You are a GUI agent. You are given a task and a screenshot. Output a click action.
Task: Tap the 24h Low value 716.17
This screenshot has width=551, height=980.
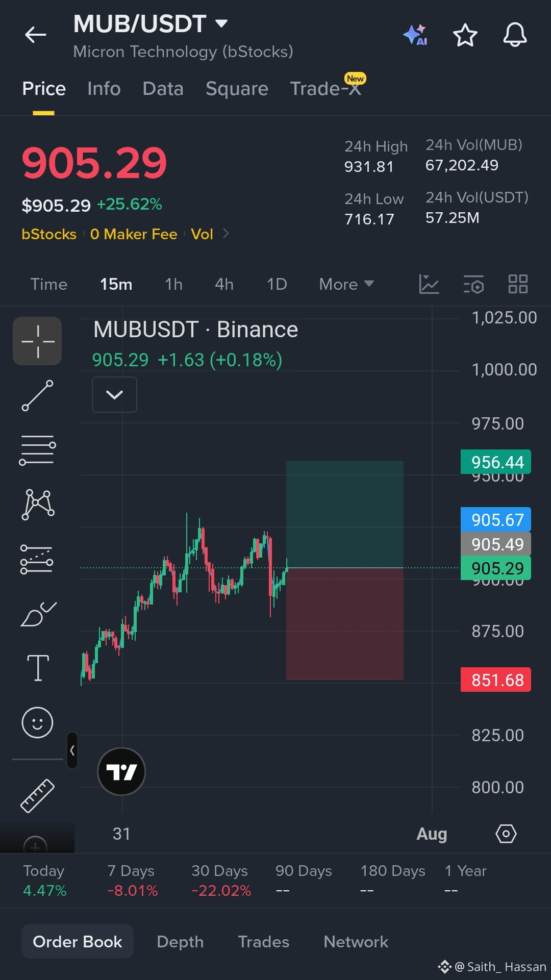click(369, 219)
